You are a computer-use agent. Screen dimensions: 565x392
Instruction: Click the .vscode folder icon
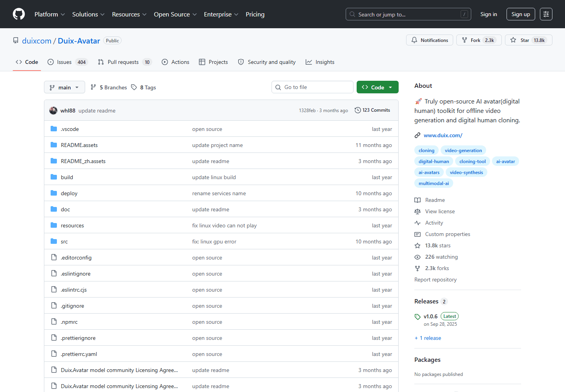(x=54, y=129)
